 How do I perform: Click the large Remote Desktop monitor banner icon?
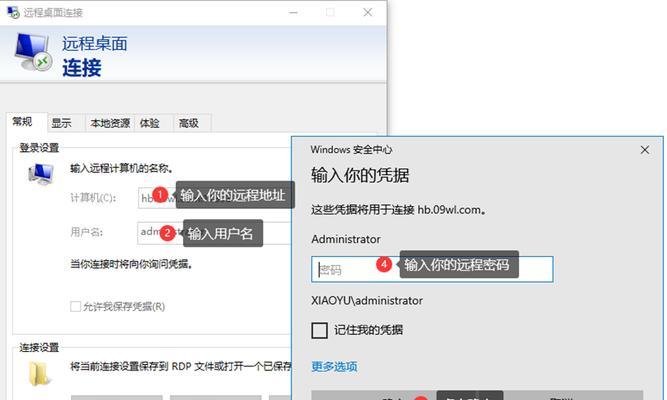point(33,52)
